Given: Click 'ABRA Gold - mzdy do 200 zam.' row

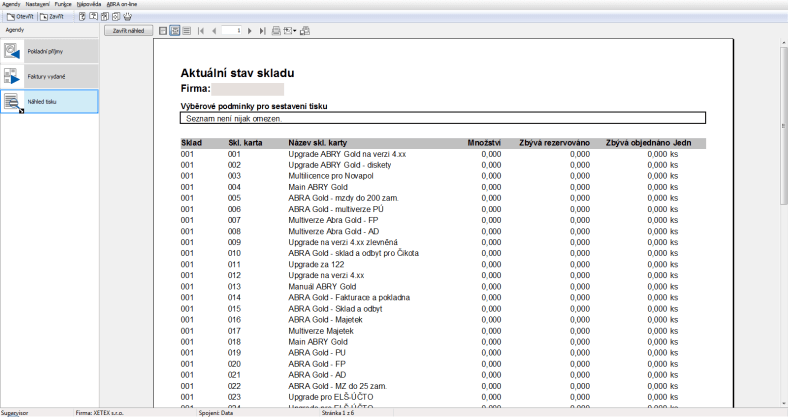Looking at the screenshot, I should [343, 198].
